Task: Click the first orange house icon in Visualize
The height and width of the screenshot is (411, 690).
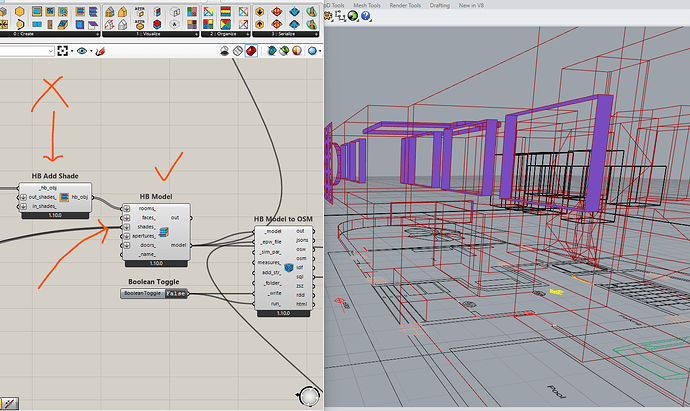Action: point(110,11)
